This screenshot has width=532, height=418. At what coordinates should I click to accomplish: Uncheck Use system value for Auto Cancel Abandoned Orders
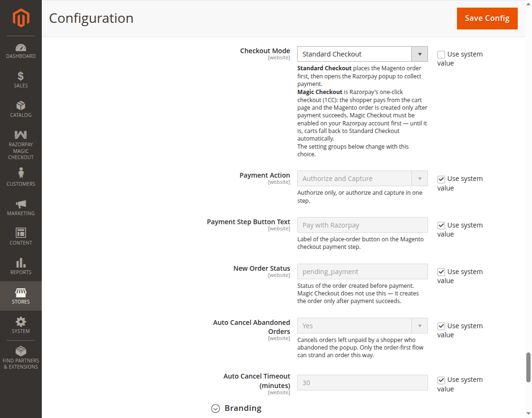[441, 326]
